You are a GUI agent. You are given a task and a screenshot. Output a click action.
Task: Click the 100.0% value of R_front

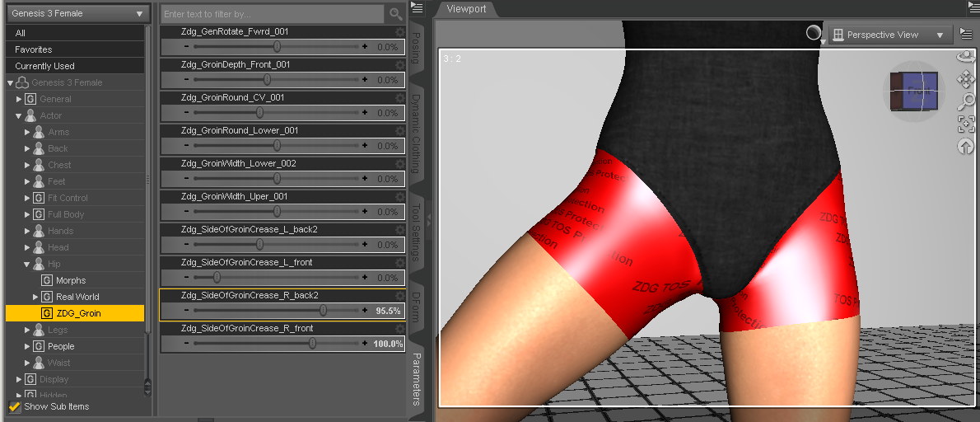388,344
